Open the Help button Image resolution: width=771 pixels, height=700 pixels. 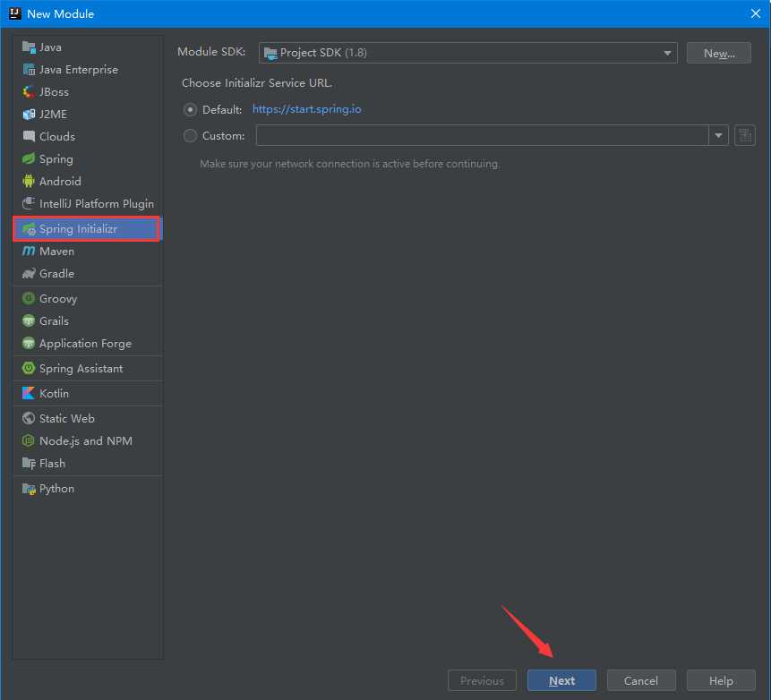[x=721, y=680]
